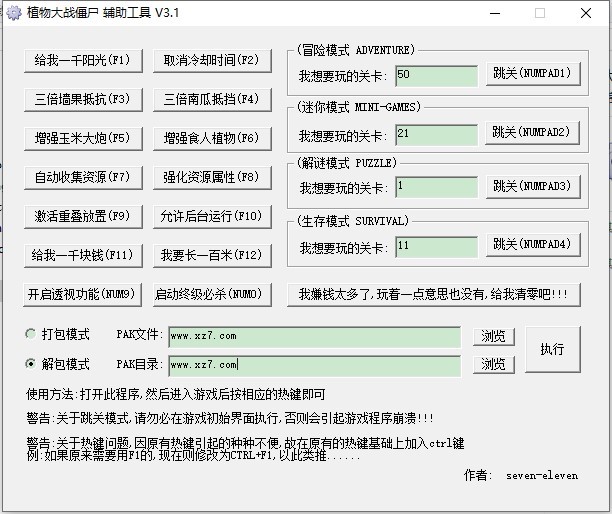
Task: Close the 辅助工具 V3.1 window
Action: click(585, 13)
